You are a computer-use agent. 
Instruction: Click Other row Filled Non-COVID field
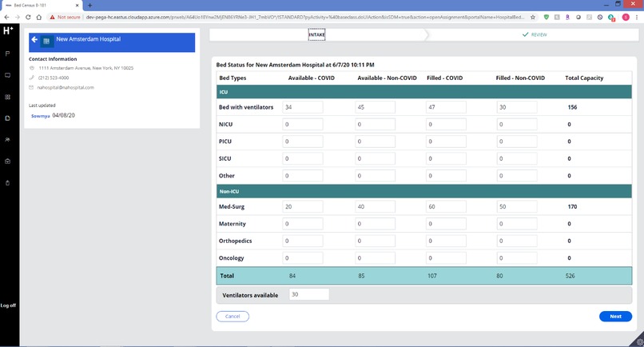click(517, 176)
